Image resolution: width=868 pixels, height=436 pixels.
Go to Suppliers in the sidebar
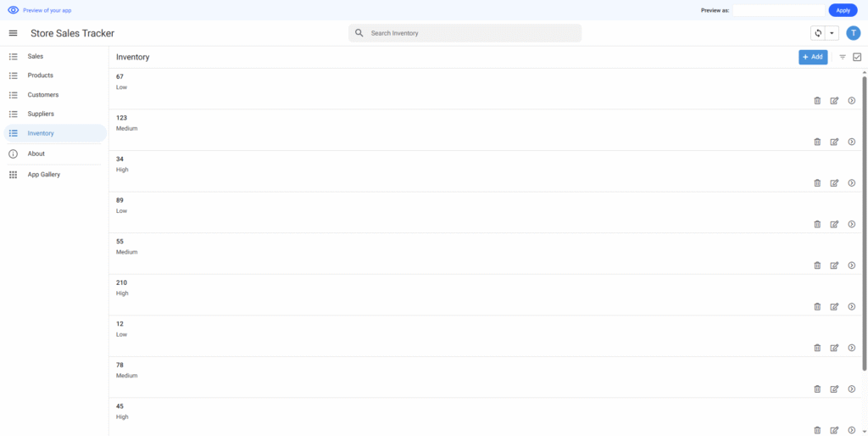pyautogui.click(x=41, y=114)
